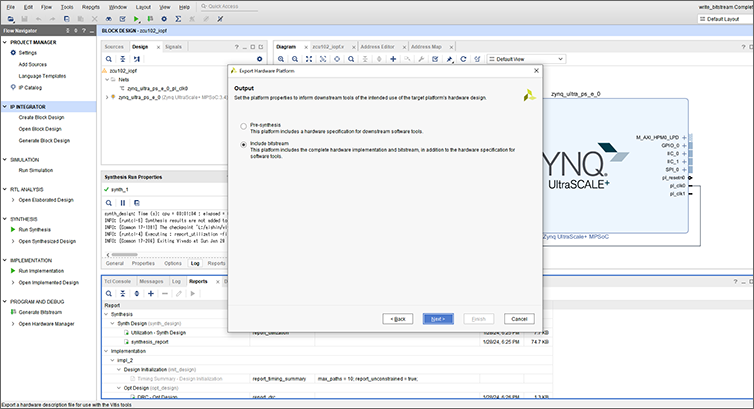This screenshot has height=409, width=754.
Task: Click Generate Bitstream in Flow Navigator
Action: (40, 312)
